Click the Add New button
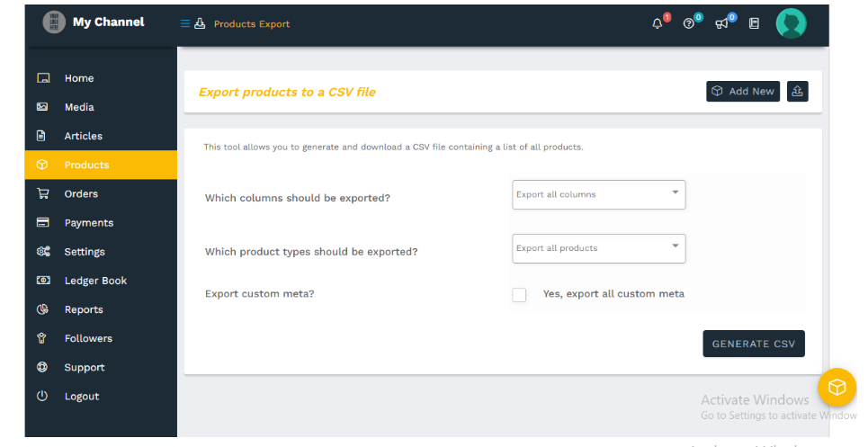This screenshot has height=447, width=868. coord(743,91)
